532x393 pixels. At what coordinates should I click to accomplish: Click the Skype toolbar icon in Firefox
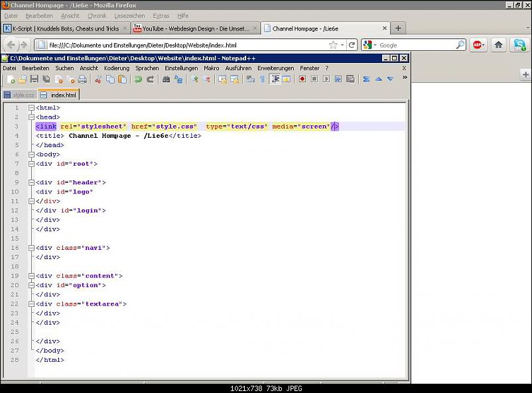coord(519,45)
